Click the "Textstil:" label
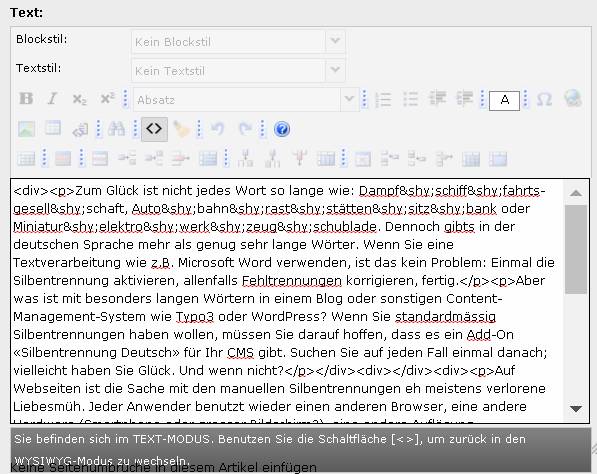 pos(38,68)
